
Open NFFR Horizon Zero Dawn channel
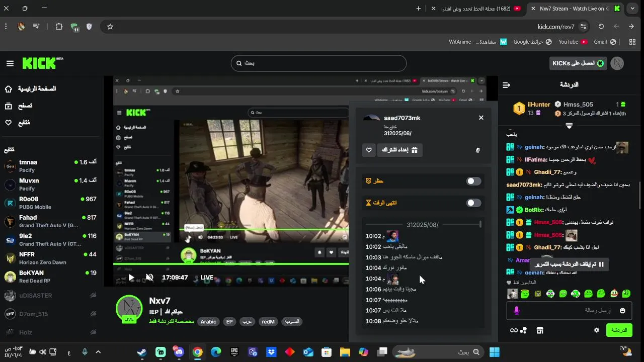50,258
